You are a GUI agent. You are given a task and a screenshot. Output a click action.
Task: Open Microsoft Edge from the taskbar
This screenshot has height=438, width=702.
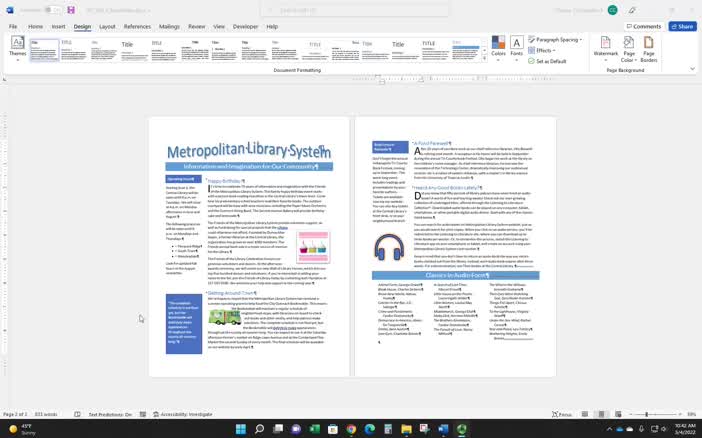pyautogui.click(x=369, y=429)
